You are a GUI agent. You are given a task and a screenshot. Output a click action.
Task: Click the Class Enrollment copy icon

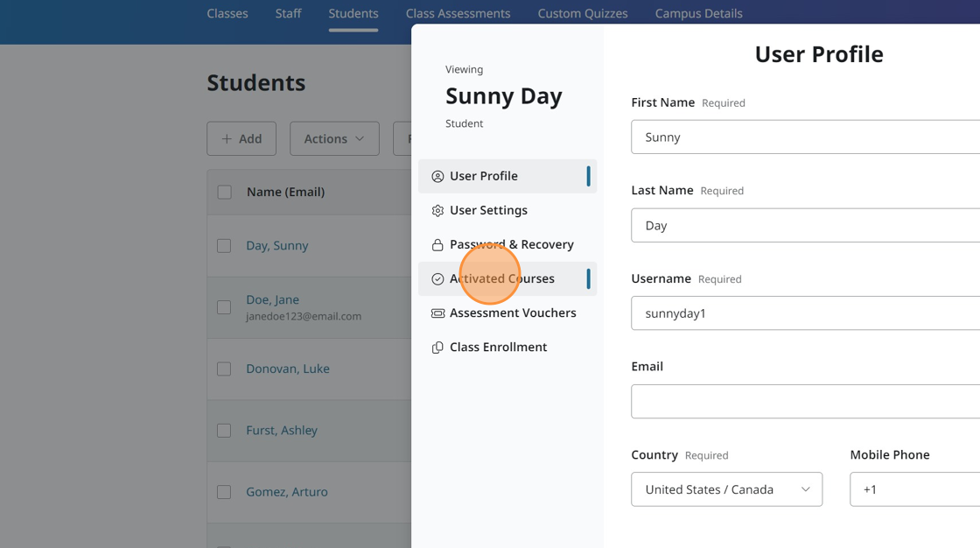coord(437,348)
